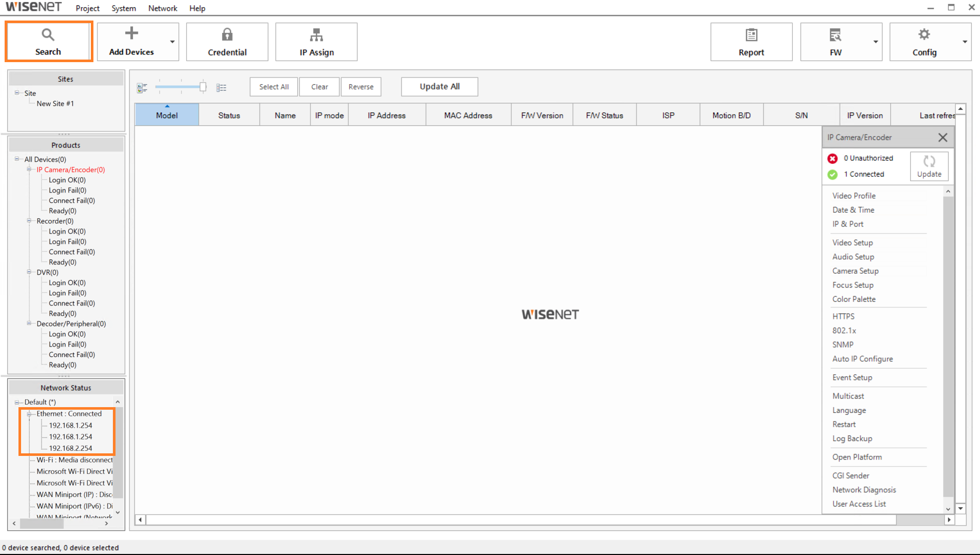Open Auto IP Configure option
The width and height of the screenshot is (980, 555).
[862, 359]
